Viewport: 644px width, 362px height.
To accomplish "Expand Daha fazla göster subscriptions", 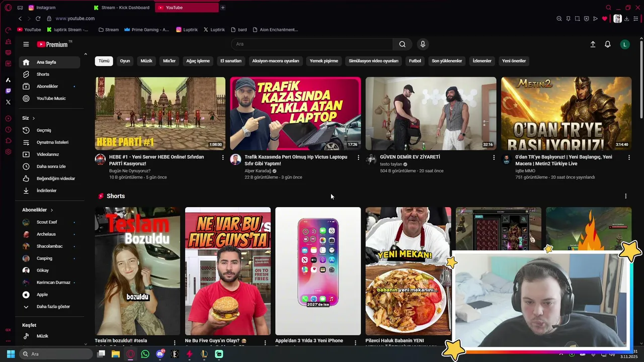I will (x=49, y=307).
